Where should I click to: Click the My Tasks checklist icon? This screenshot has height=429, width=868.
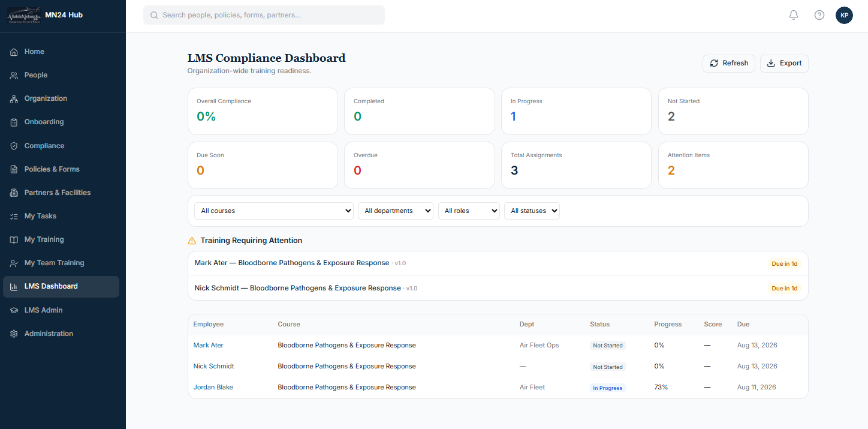[x=14, y=216]
